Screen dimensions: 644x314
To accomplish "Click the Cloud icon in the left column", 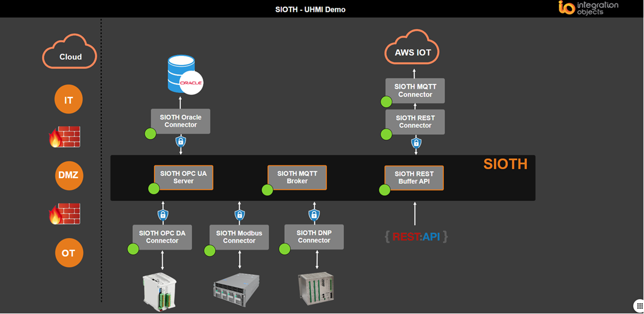I will 69,52.
